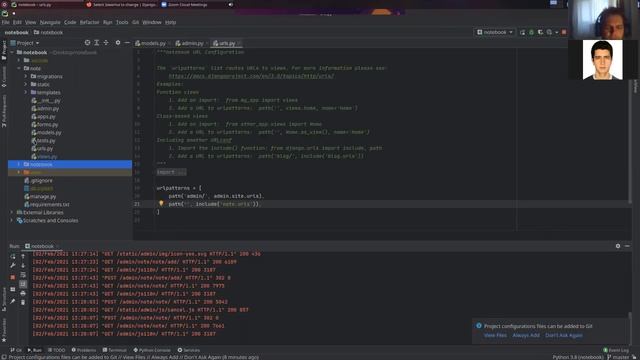Click the down arrow in Run console

click(x=23, y=266)
